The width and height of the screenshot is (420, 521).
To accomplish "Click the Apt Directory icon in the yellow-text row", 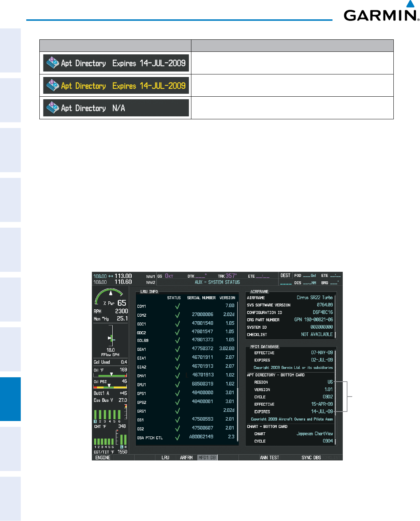I will point(53,85).
